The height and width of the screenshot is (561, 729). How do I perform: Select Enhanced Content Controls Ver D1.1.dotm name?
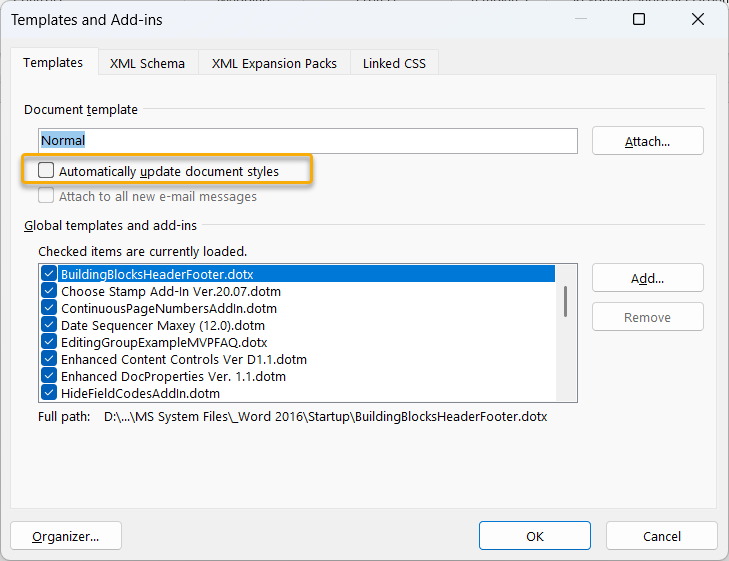[x=184, y=360]
